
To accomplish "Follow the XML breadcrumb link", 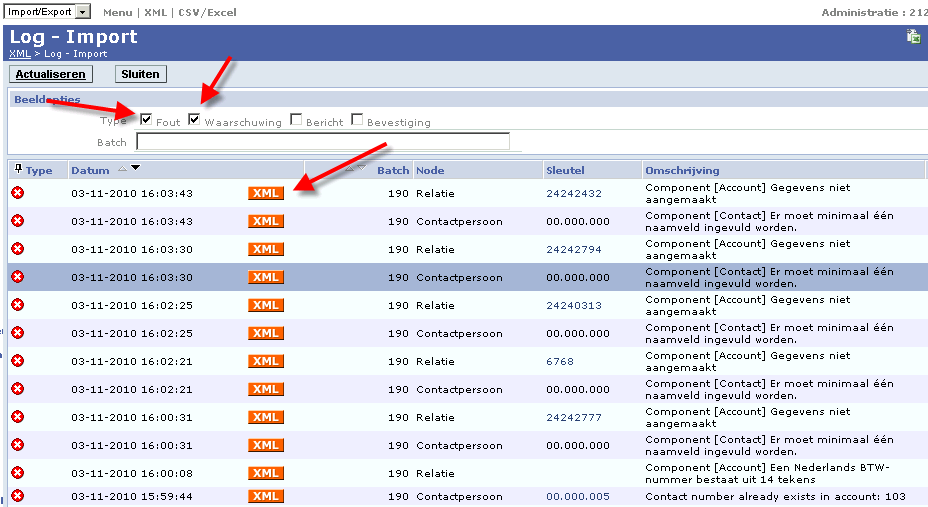I will 20,54.
